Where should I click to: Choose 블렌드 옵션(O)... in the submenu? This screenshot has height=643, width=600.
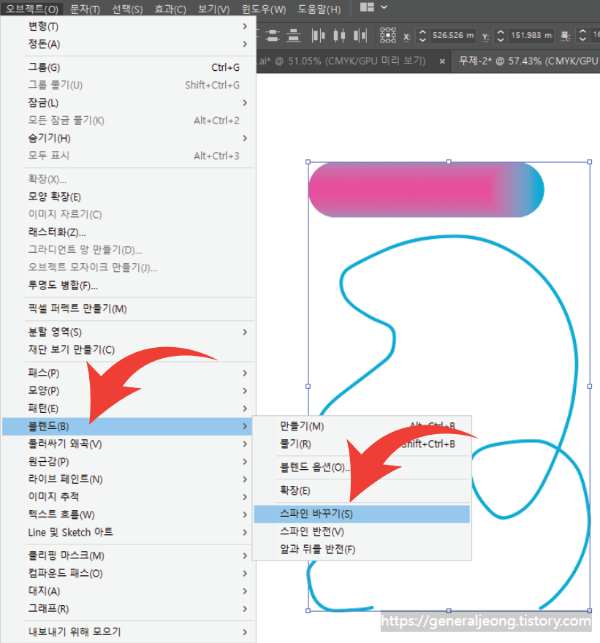click(x=362, y=467)
